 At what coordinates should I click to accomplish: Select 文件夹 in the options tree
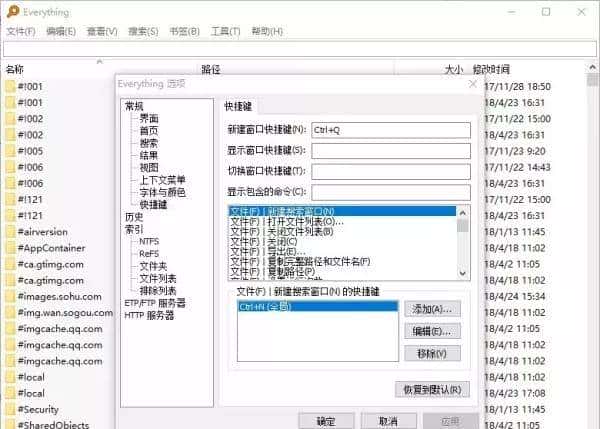[153, 266]
